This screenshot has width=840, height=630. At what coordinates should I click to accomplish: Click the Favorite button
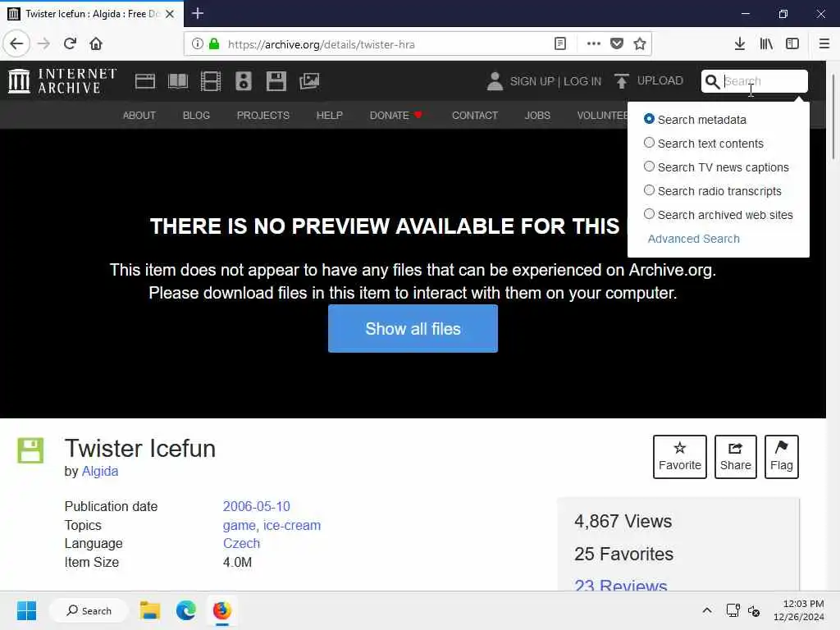pyautogui.click(x=680, y=457)
